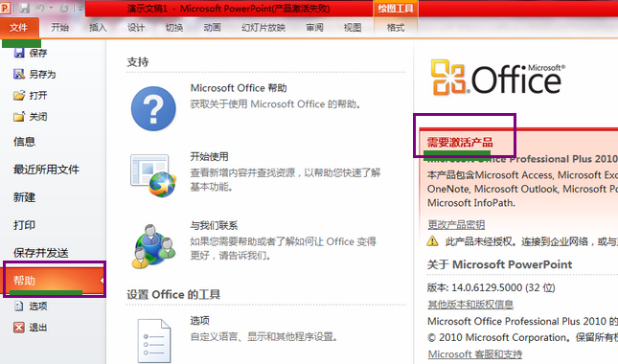Click the Microsoft Office 帮助 title

pyautogui.click(x=239, y=88)
